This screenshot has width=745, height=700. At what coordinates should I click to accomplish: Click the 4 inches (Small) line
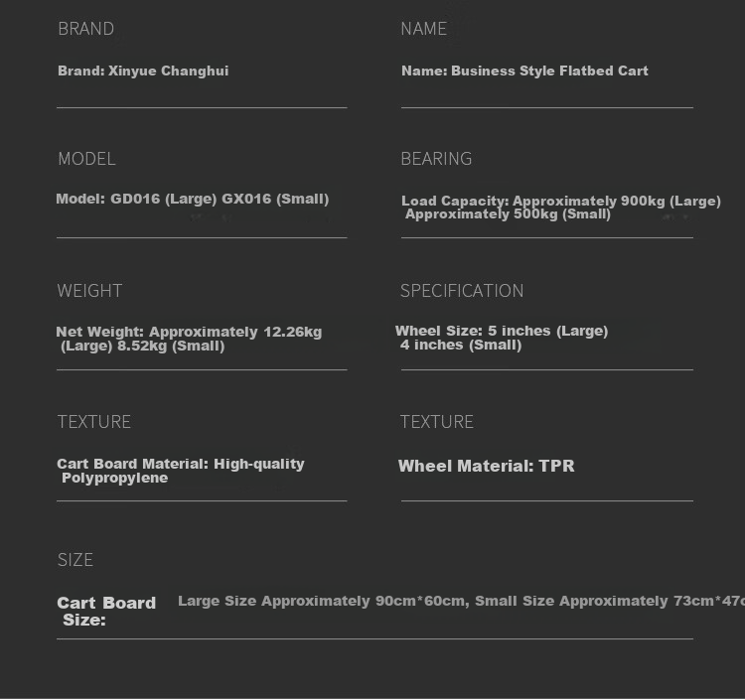(461, 345)
